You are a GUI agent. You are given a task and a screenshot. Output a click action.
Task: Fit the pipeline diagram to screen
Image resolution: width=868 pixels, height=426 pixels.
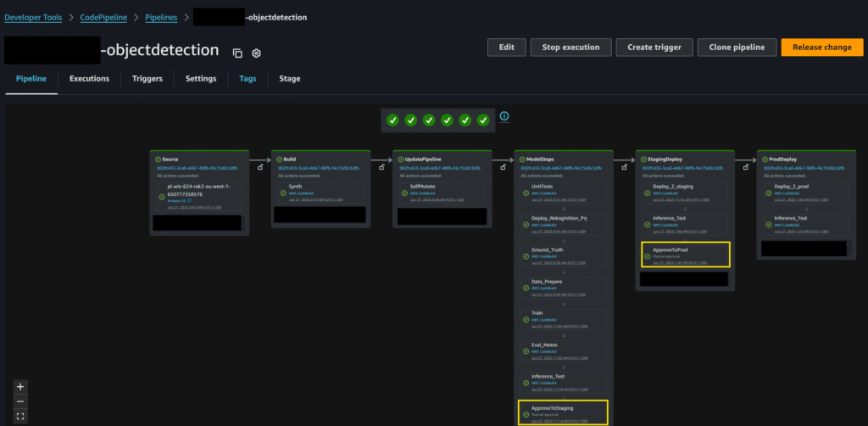tap(20, 416)
